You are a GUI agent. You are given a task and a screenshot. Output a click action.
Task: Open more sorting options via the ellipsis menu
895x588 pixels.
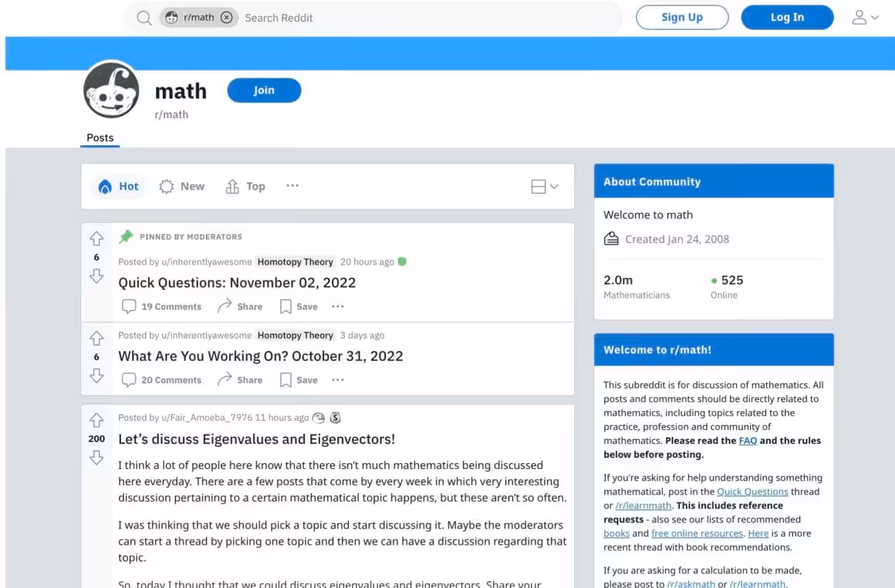(292, 186)
